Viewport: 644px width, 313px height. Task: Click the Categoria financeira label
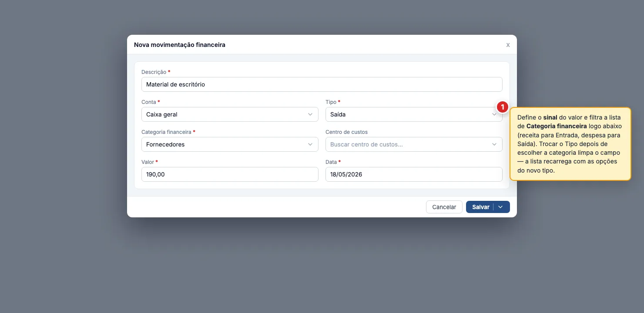pos(166,132)
